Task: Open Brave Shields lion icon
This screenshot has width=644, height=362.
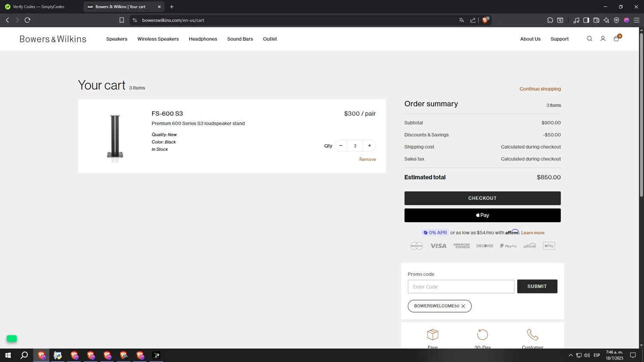Action: coord(486,20)
